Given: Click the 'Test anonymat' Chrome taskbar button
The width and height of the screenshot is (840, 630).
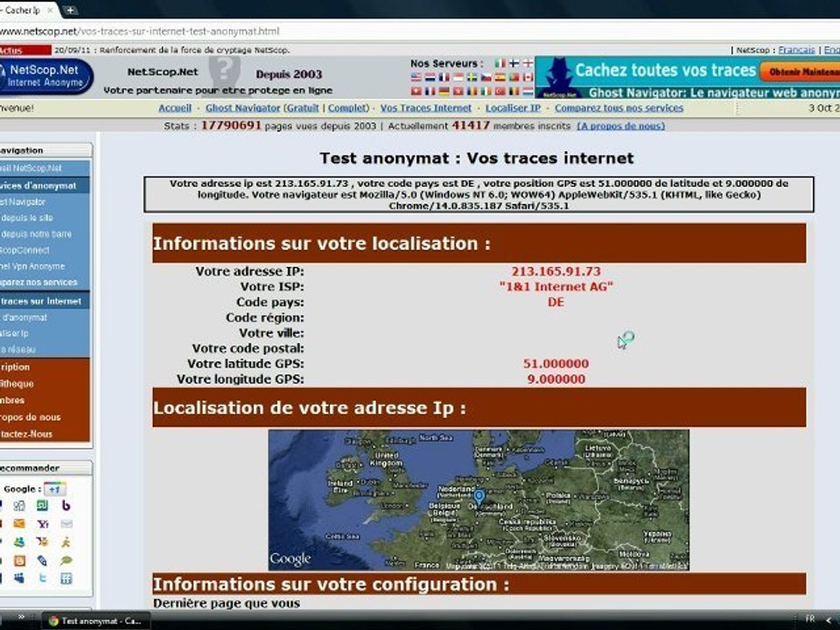Looking at the screenshot, I should 96,621.
